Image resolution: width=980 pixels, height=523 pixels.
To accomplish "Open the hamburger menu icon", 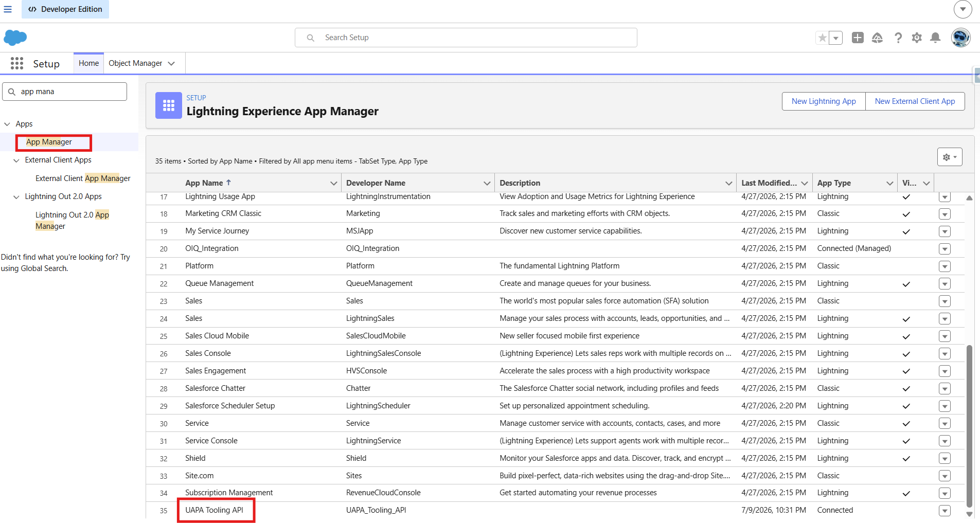I will (x=8, y=9).
